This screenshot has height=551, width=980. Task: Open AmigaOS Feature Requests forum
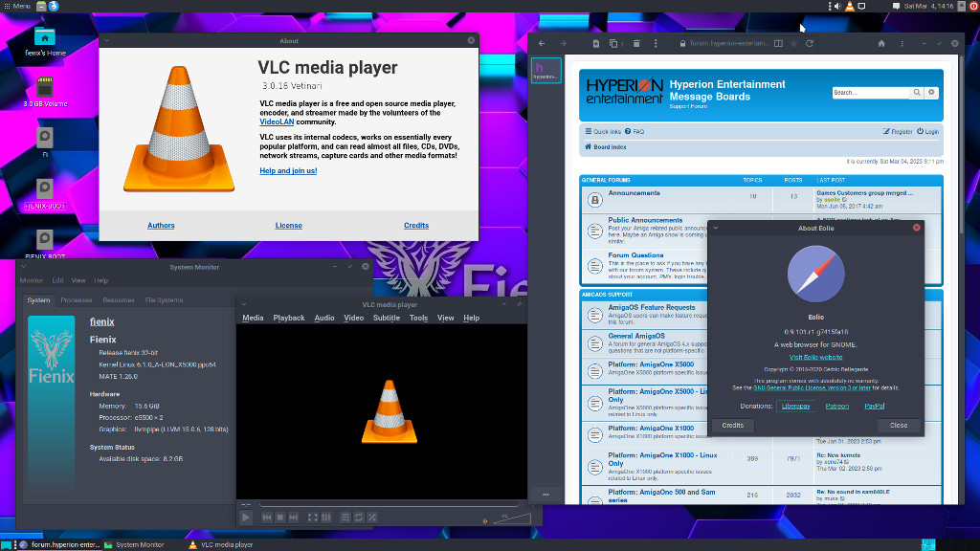pyautogui.click(x=651, y=307)
